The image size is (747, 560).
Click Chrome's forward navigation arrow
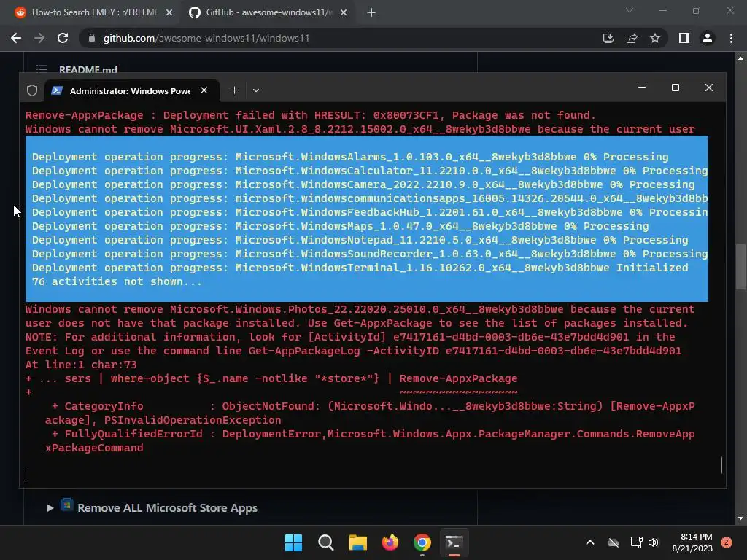[x=39, y=38]
